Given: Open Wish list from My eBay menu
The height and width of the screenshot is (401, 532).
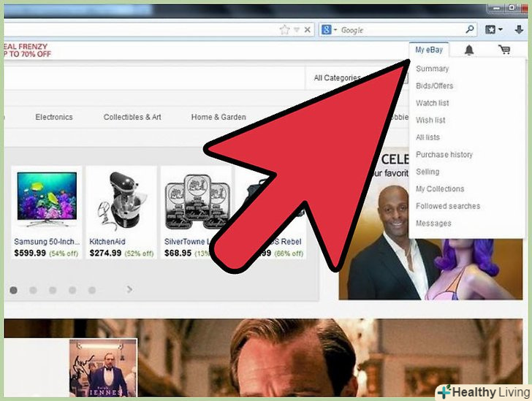Looking at the screenshot, I should 430,120.
